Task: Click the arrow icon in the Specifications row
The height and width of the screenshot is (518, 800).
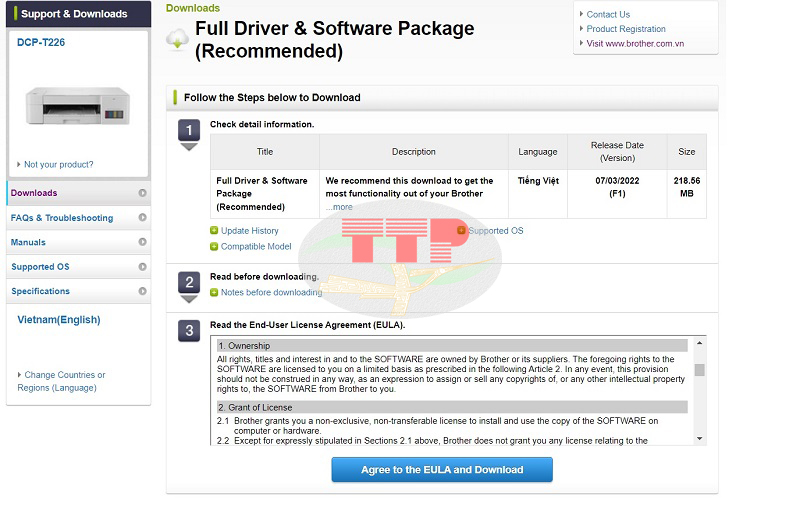Action: tap(142, 291)
